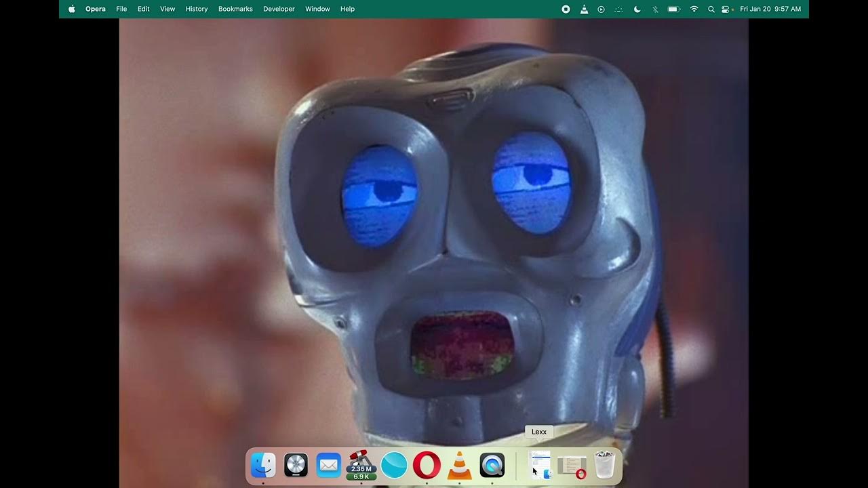The width and height of the screenshot is (868, 488).
Task: Open the Trash in the Dock
Action: pyautogui.click(x=604, y=466)
